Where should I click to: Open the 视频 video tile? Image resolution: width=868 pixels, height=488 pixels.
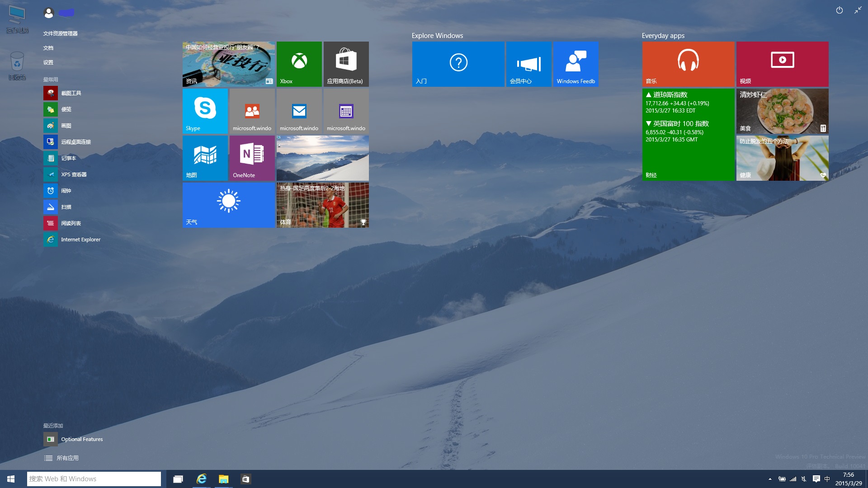point(782,64)
